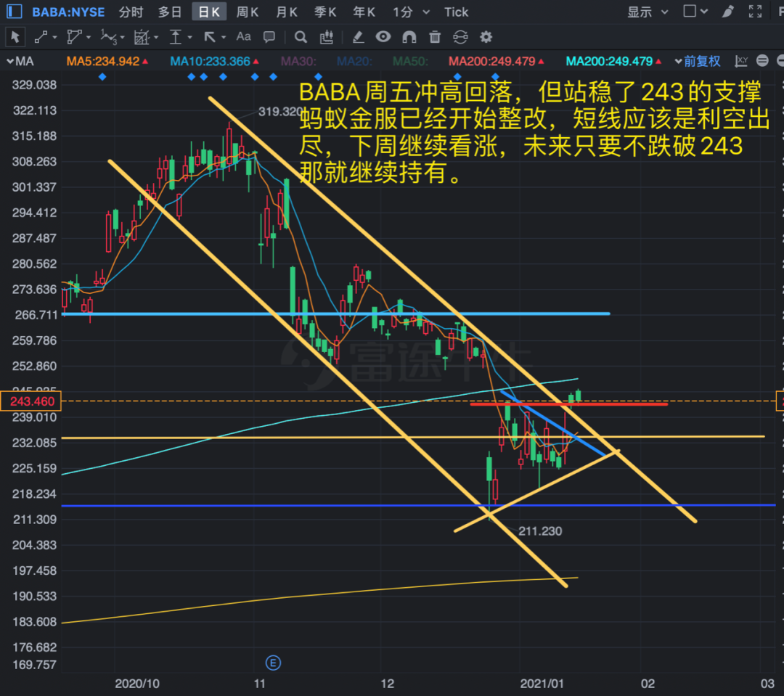This screenshot has width=784, height=696.
Task: Switch to the 周K weekly tab
Action: pyautogui.click(x=248, y=12)
